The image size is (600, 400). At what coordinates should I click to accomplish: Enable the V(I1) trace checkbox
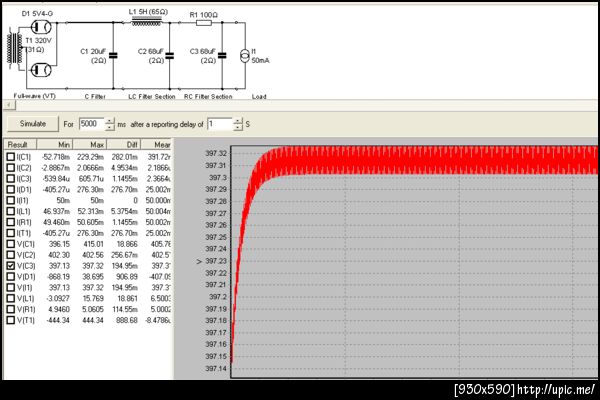11,287
